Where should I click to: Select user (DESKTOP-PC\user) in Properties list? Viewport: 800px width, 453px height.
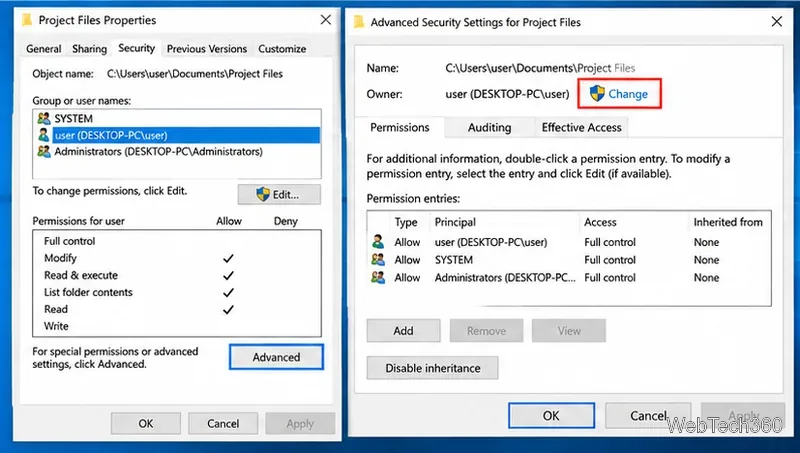pos(176,135)
